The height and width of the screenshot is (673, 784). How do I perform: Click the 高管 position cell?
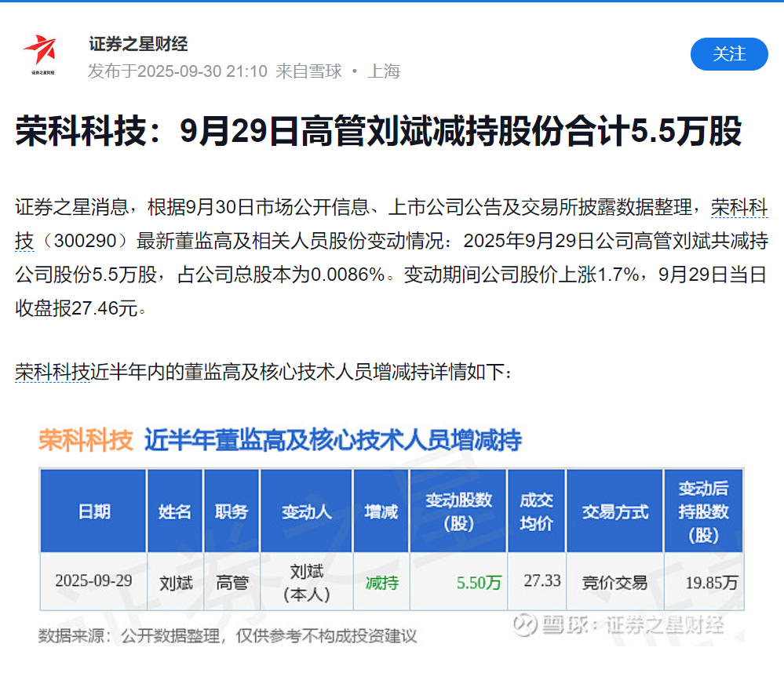point(232,582)
